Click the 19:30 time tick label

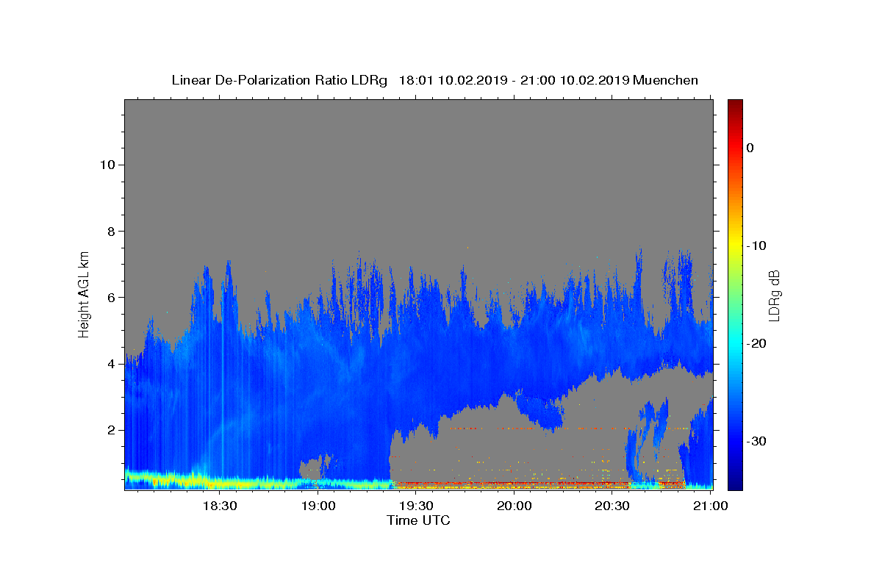click(416, 506)
